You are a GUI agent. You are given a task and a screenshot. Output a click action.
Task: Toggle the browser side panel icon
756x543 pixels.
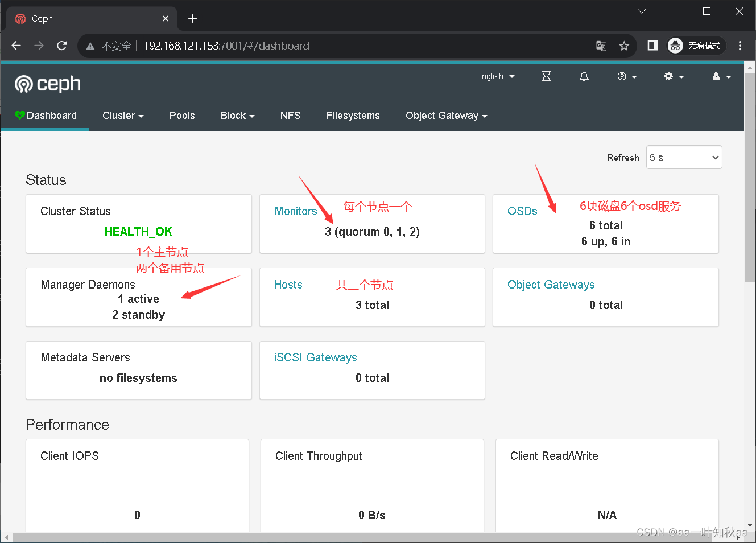pyautogui.click(x=652, y=46)
